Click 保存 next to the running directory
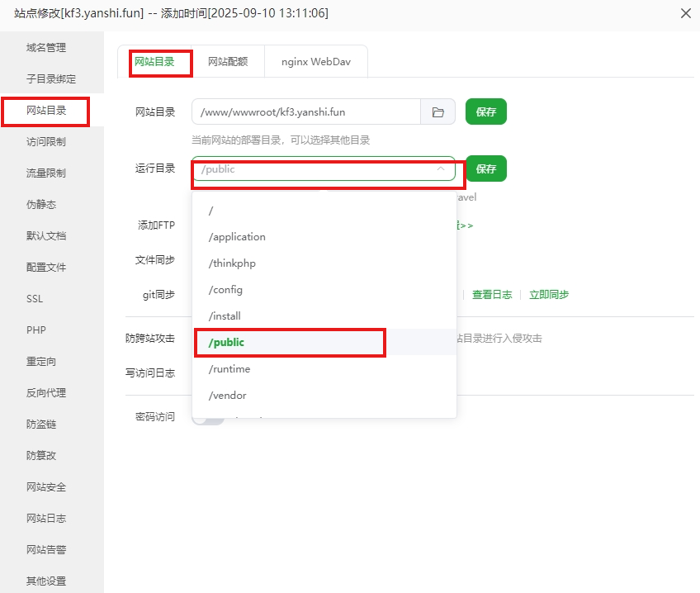Image resolution: width=700 pixels, height=593 pixels. 485,168
